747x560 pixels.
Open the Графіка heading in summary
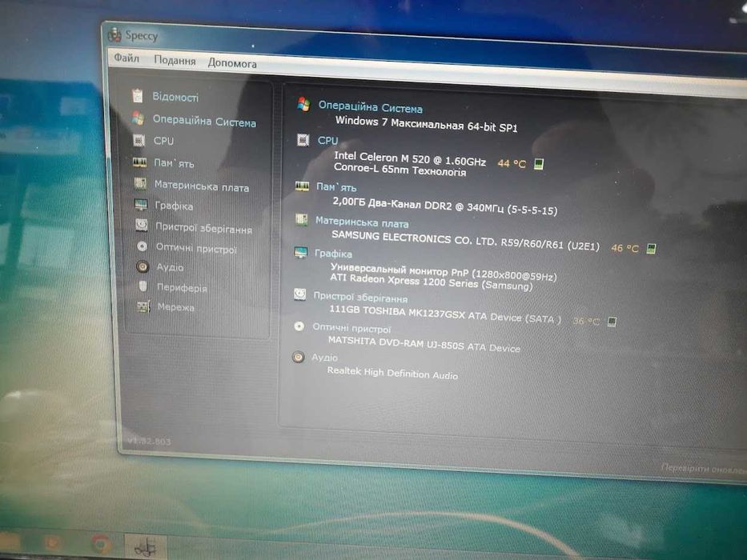(334, 254)
